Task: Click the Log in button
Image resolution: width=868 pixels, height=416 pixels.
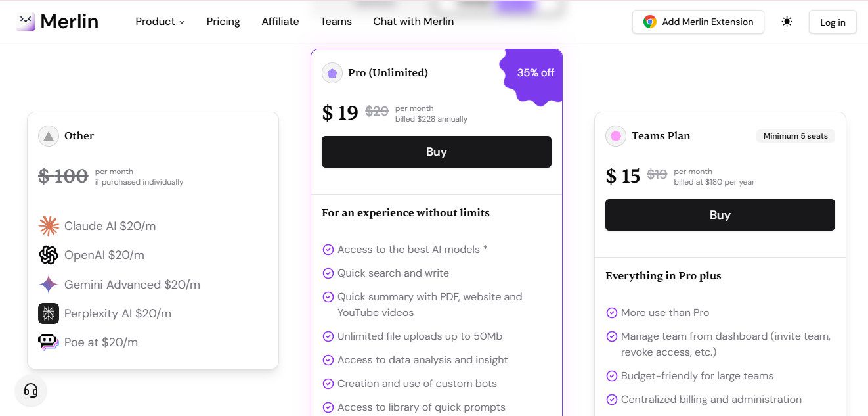Action: 832,22
